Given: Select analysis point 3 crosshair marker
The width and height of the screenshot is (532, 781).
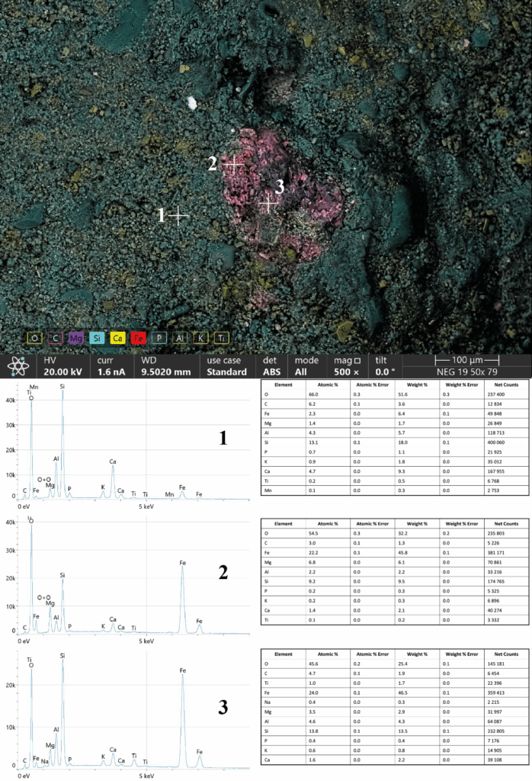Looking at the screenshot, I should tap(268, 204).
